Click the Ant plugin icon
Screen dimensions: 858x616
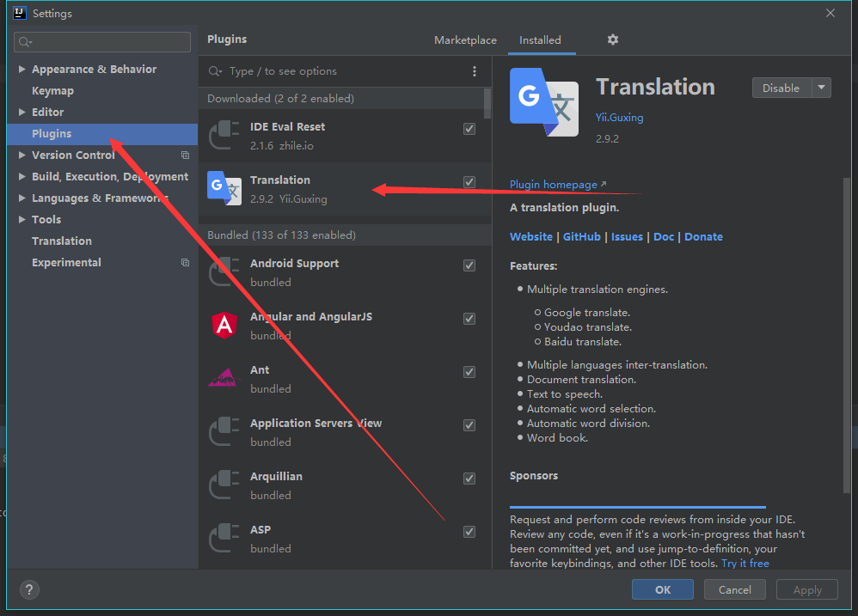224,378
